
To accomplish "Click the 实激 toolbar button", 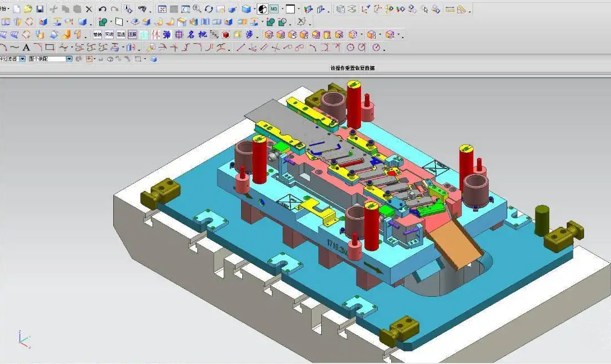I will point(109,35).
